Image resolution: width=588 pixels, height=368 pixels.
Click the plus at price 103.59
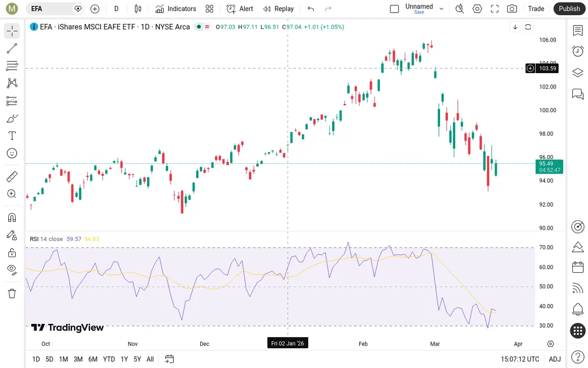(530, 69)
